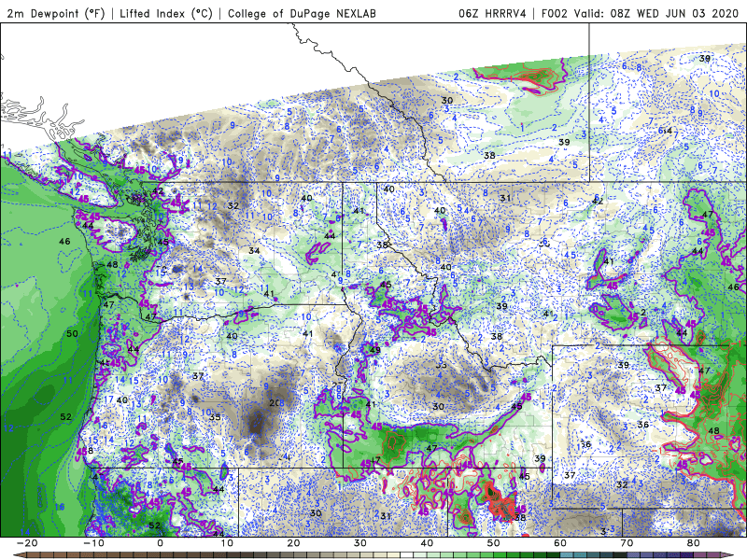This screenshot has height=560, width=747.
Task: Click the 80 colorbar scale label
Action: (x=694, y=543)
